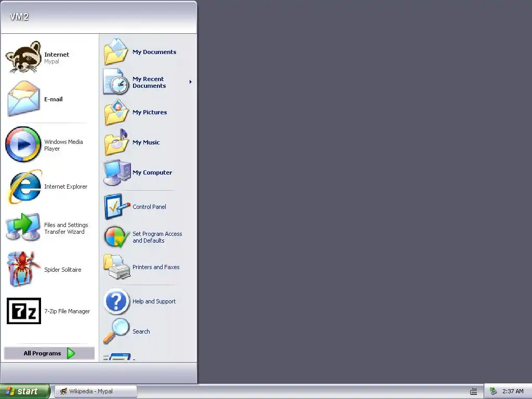Click the My Music label
This screenshot has height=399, width=532.
click(146, 142)
